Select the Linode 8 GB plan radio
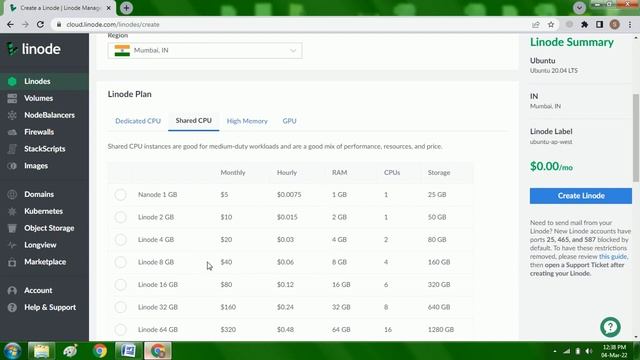 (x=120, y=262)
